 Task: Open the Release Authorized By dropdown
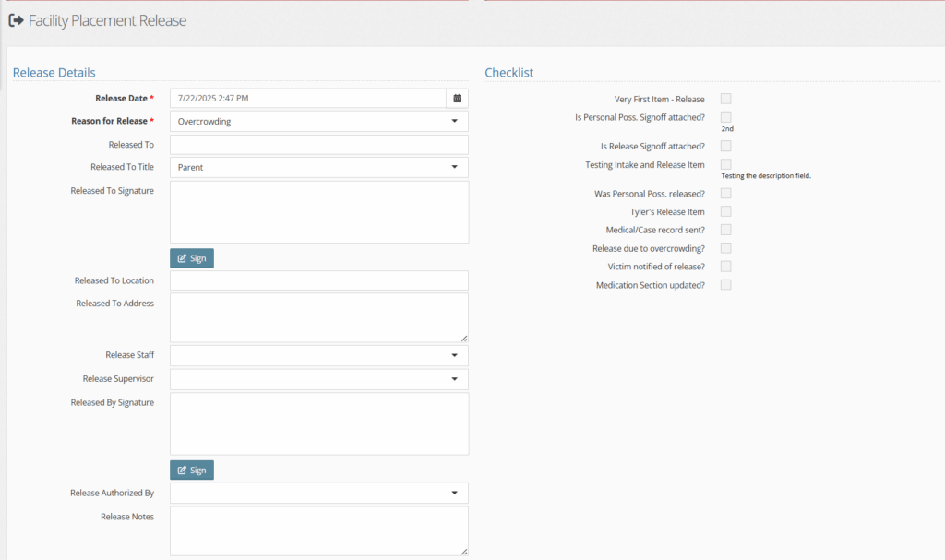(x=318, y=493)
